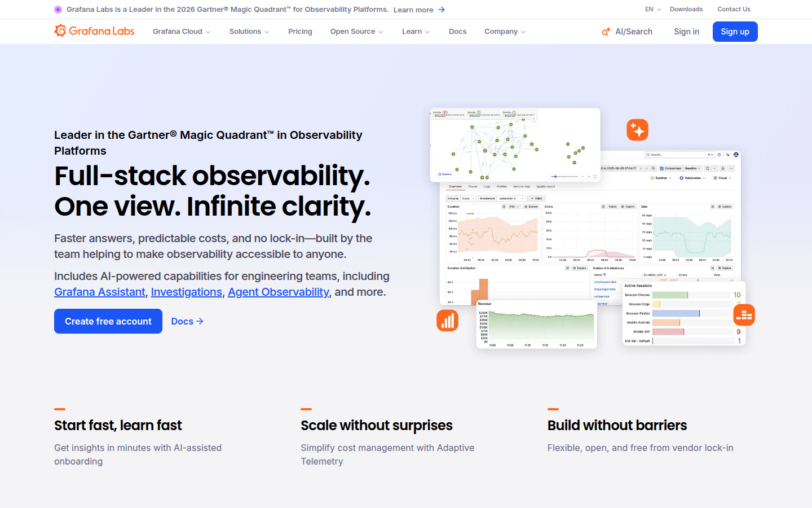Open the P95 dropdown in Duration panel

[x=514, y=207]
